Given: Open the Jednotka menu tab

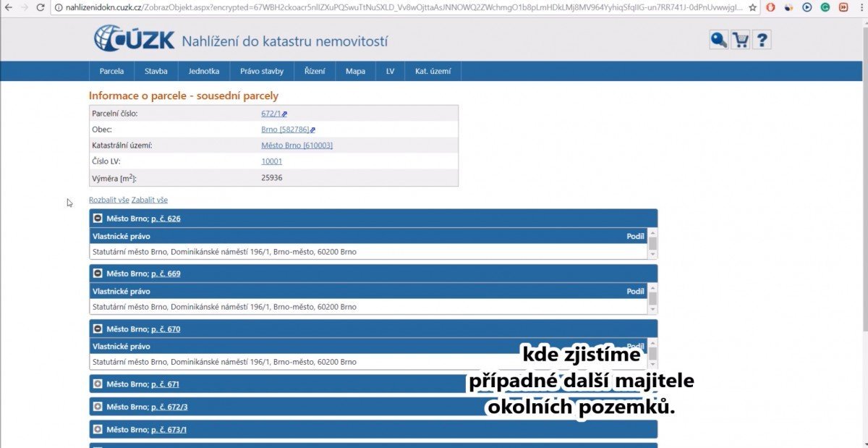Looking at the screenshot, I should coord(204,71).
